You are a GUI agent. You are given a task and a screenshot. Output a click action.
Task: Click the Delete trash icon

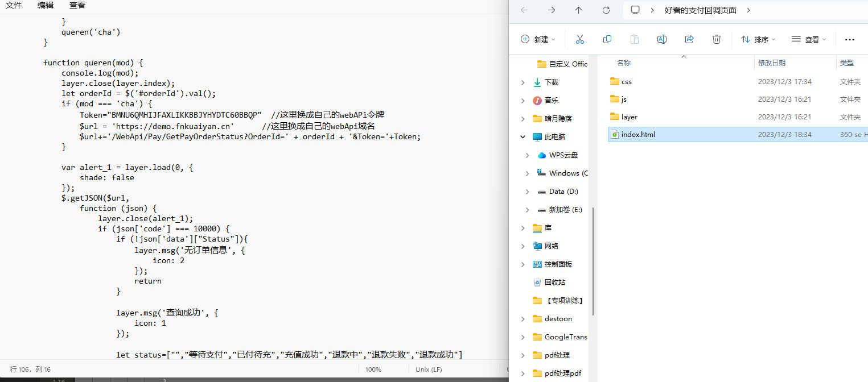coord(717,39)
